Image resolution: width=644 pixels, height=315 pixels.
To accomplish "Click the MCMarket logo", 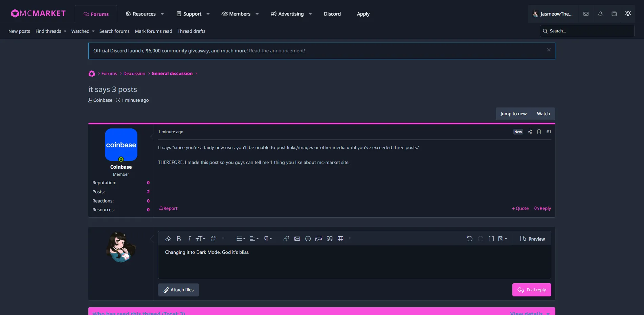I will coord(38,14).
